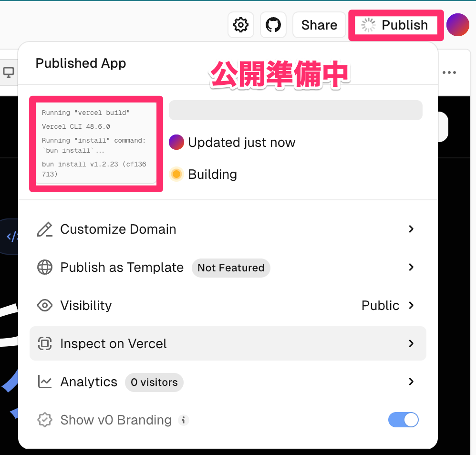Click the 0 visitors badge
476x455 pixels.
(154, 382)
